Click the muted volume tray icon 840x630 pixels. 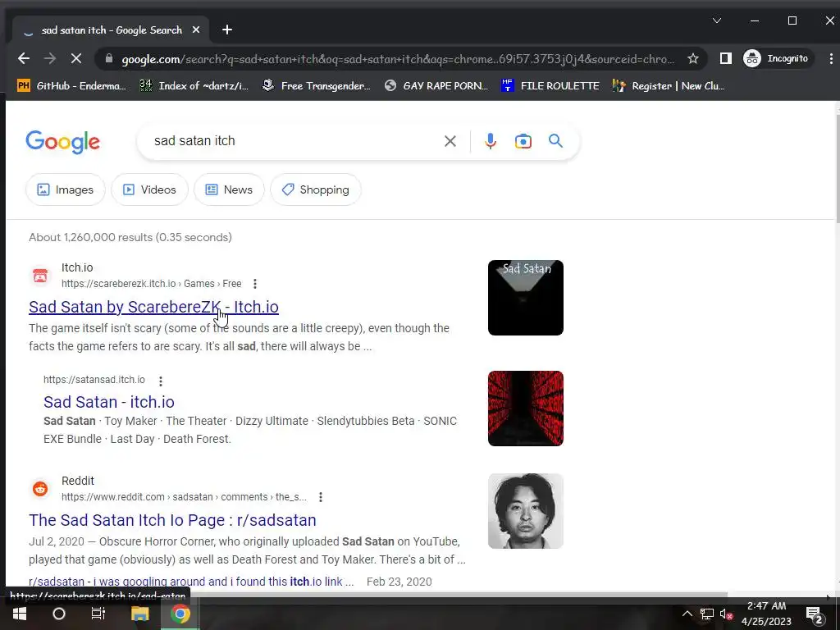(x=726, y=614)
